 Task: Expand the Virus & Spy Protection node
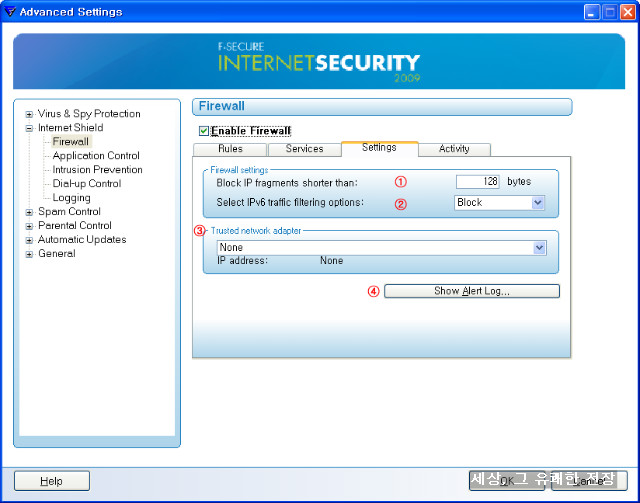pyautogui.click(x=29, y=114)
